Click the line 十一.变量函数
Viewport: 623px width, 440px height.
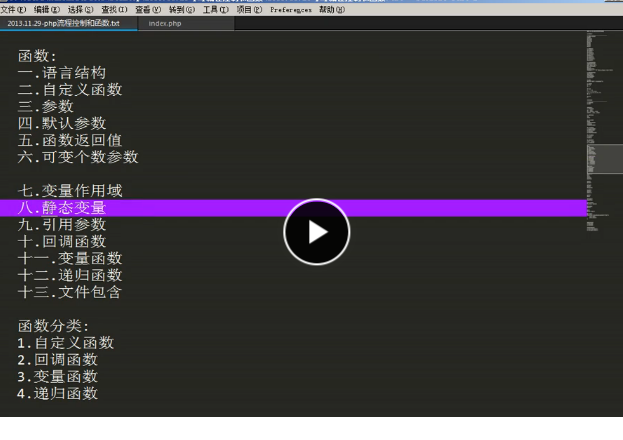coord(70,259)
